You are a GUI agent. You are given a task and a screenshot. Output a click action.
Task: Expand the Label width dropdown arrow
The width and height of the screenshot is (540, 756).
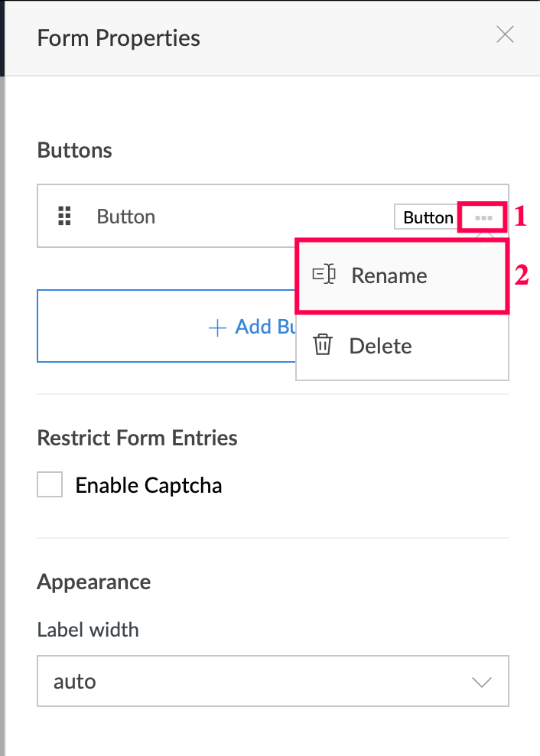click(x=481, y=681)
